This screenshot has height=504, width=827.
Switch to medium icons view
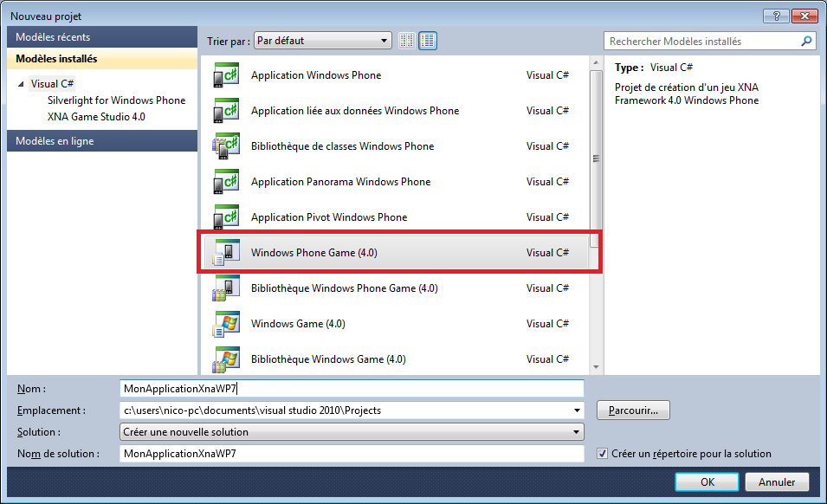point(428,41)
